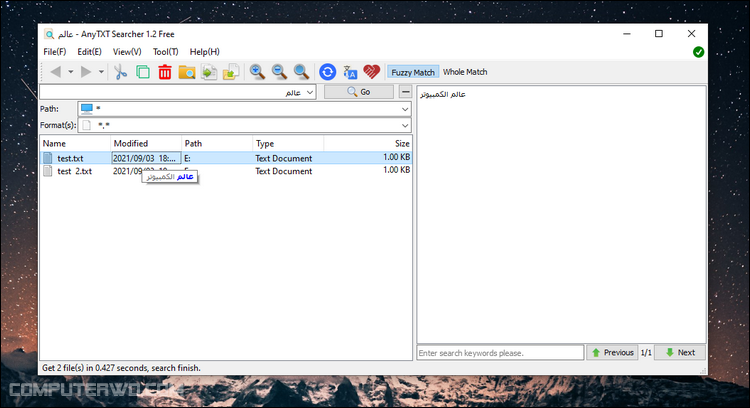Open the File(F) menu
The width and height of the screenshot is (750, 408).
coord(55,52)
